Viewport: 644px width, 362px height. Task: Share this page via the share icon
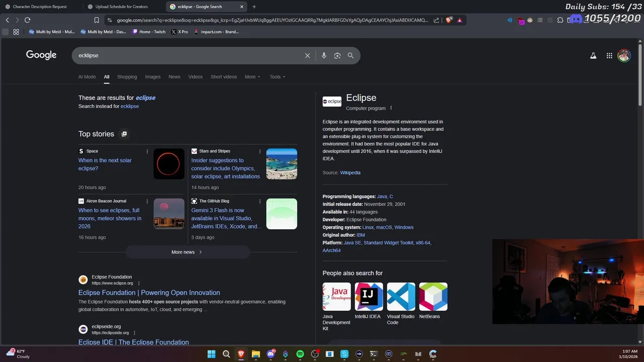click(436, 20)
